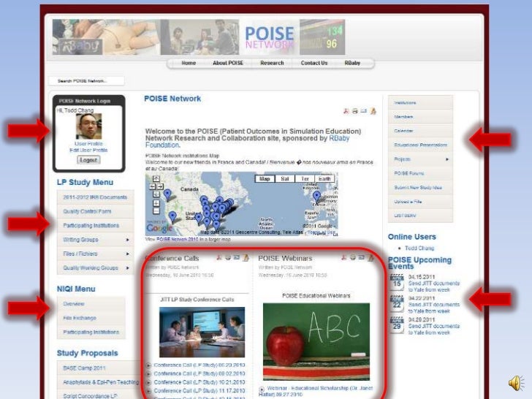Screen dimensions: 532x399
Task: Click the April 29 calendar event icon
Action: pyautogui.click(x=397, y=324)
